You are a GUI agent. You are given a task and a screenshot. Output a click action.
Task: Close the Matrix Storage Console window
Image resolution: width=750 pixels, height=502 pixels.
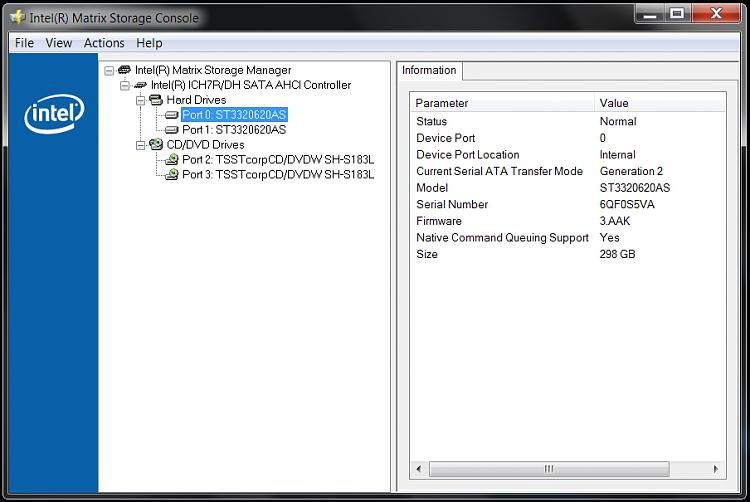coord(716,14)
